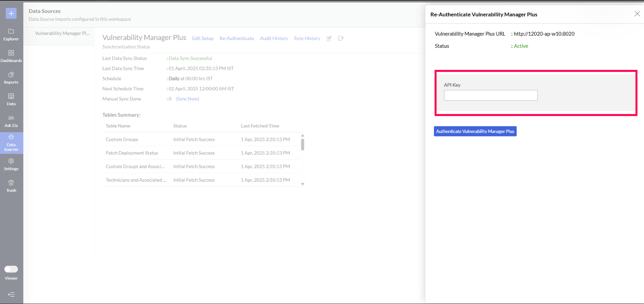Click Sync Now link
This screenshot has height=304, width=644.
click(x=187, y=99)
